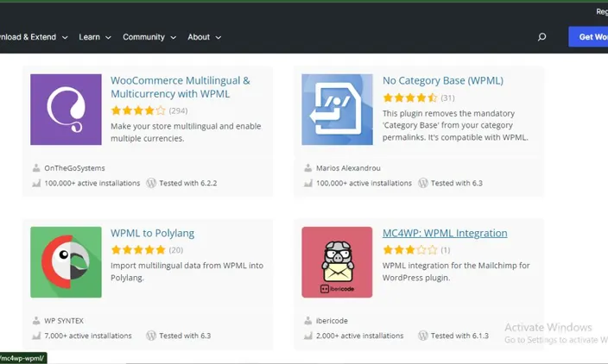608x364 pixels.
Task: Click installs chart icon beside 7,000+ active installations
Action: (x=36, y=336)
